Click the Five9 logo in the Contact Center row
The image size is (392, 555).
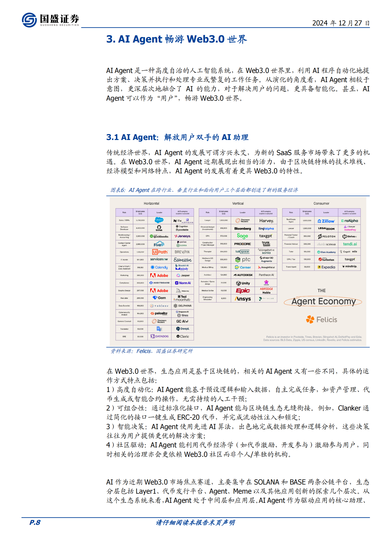[159, 244]
